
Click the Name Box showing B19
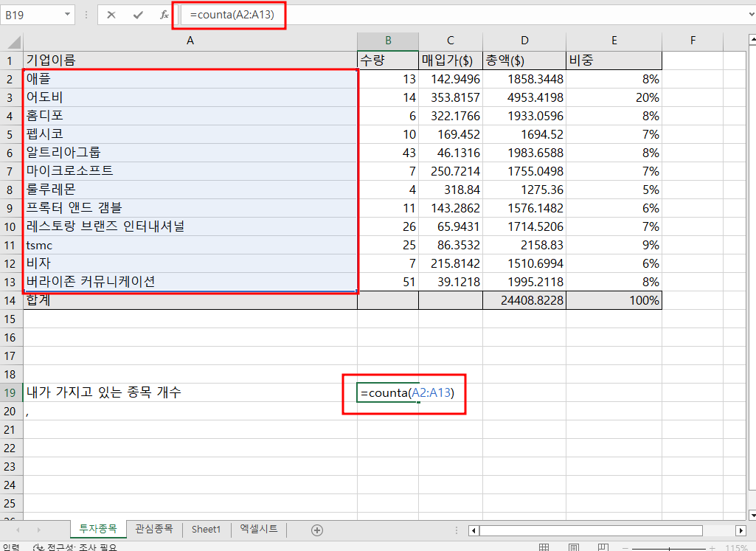coord(32,15)
